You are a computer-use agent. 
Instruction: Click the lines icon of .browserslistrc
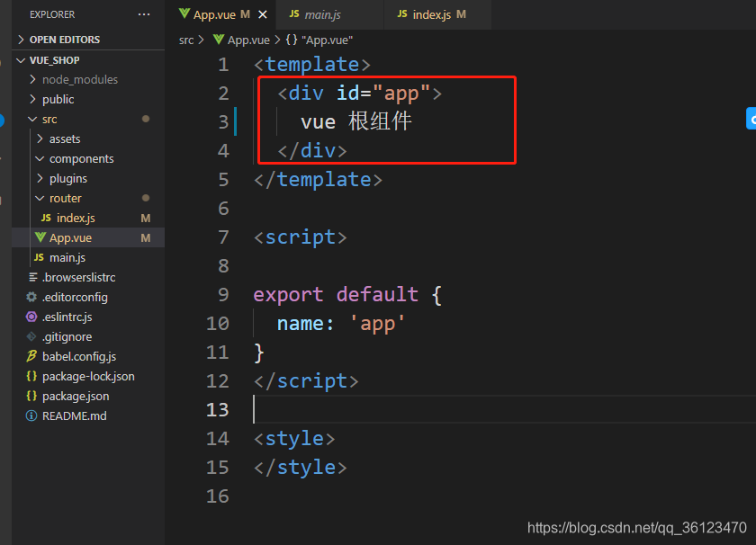(32, 277)
